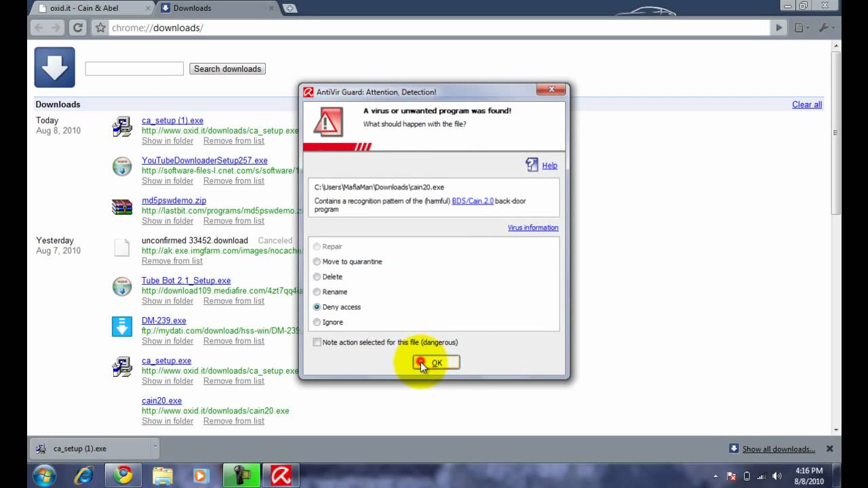
Task: Click Show in folder for DM-239.exe
Action: pyautogui.click(x=167, y=341)
